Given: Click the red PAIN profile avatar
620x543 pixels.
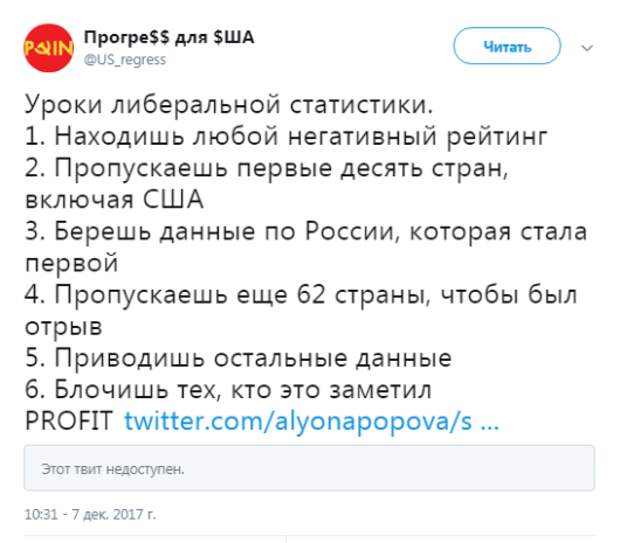Looking at the screenshot, I should click(49, 48).
